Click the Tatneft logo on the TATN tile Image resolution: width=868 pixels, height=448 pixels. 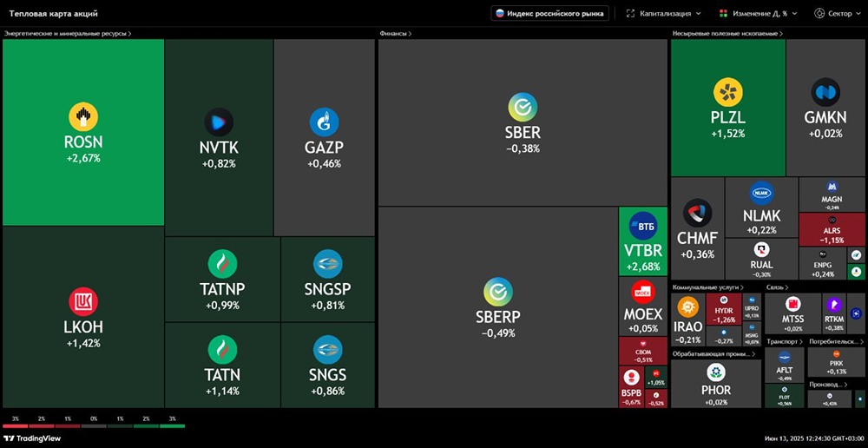point(222,350)
